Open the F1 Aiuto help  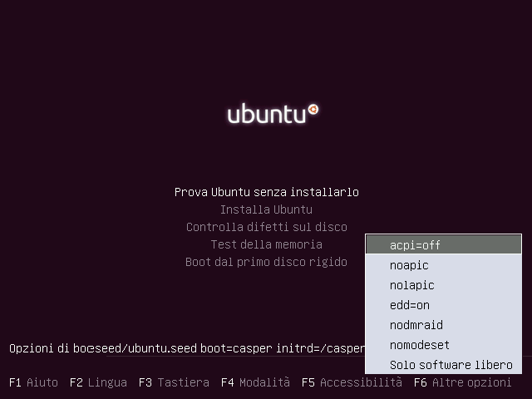point(33,382)
